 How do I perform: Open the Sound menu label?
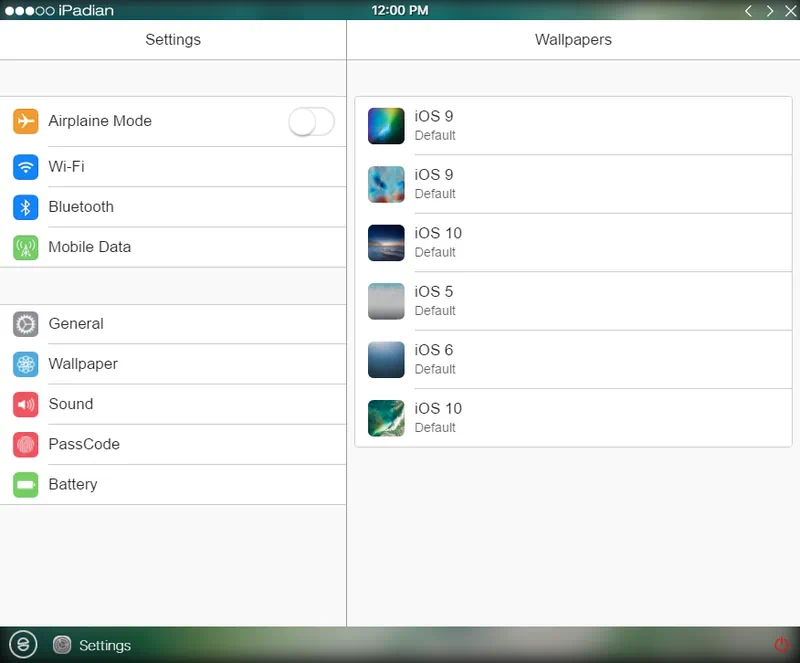71,404
